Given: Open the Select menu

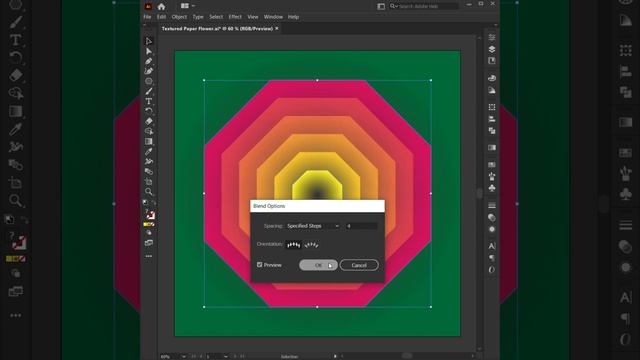Looking at the screenshot, I should coord(216,17).
